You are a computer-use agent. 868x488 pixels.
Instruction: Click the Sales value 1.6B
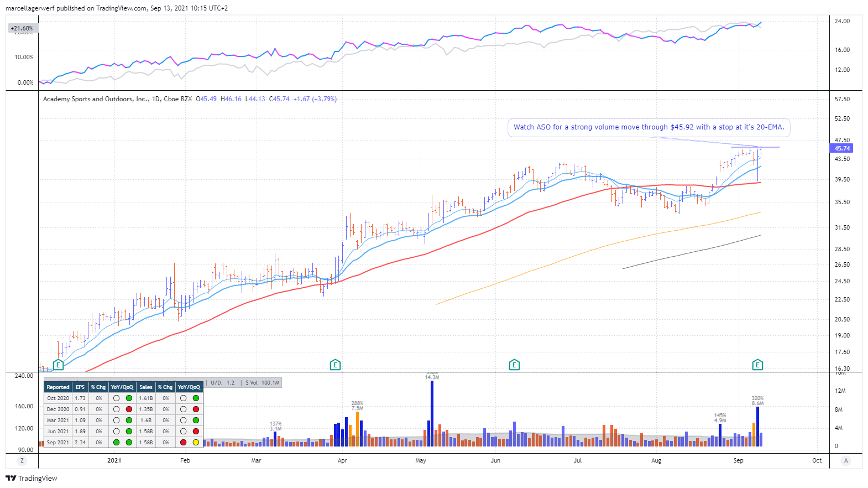[146, 420]
